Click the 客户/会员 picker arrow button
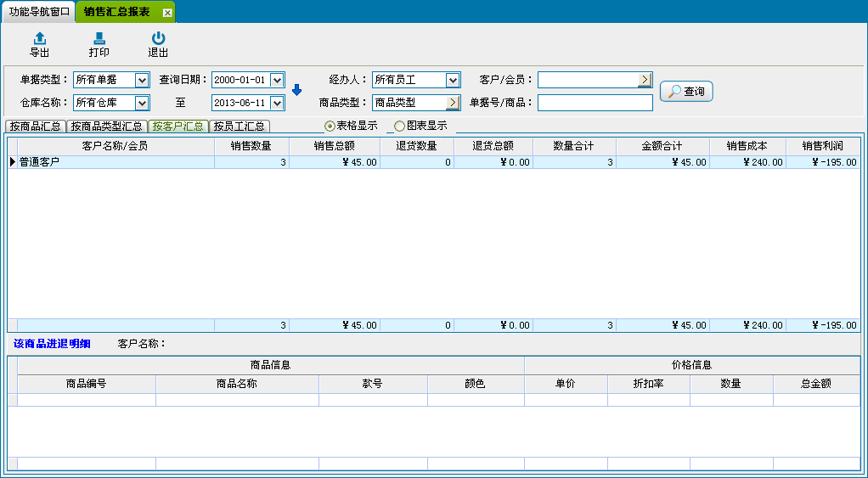Viewport: 868px width, 478px height. [x=645, y=80]
